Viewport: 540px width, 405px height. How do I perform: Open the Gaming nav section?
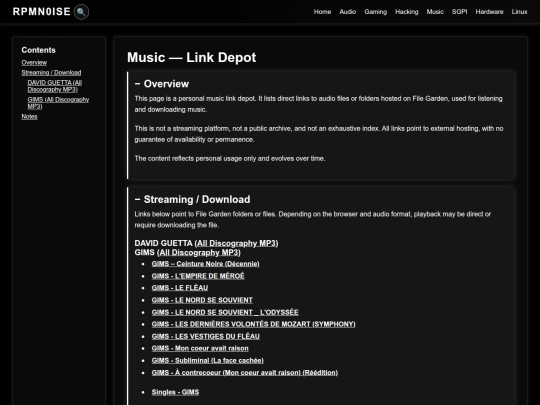tap(375, 12)
